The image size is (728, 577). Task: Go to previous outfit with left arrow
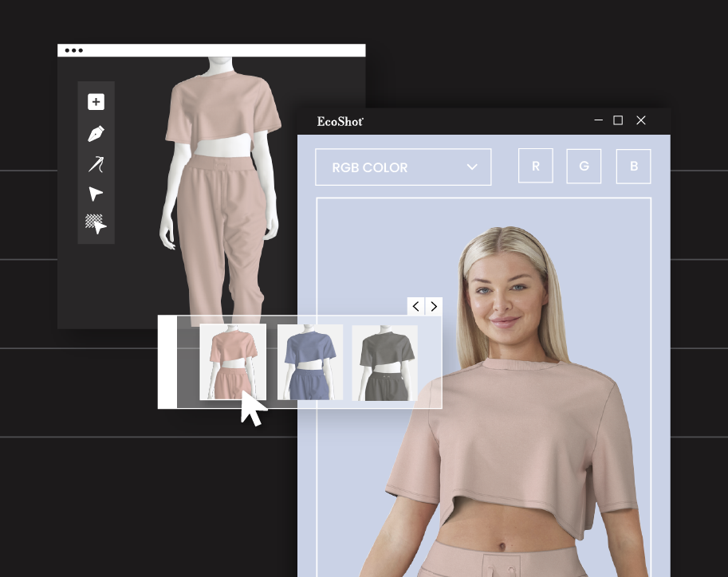point(415,306)
